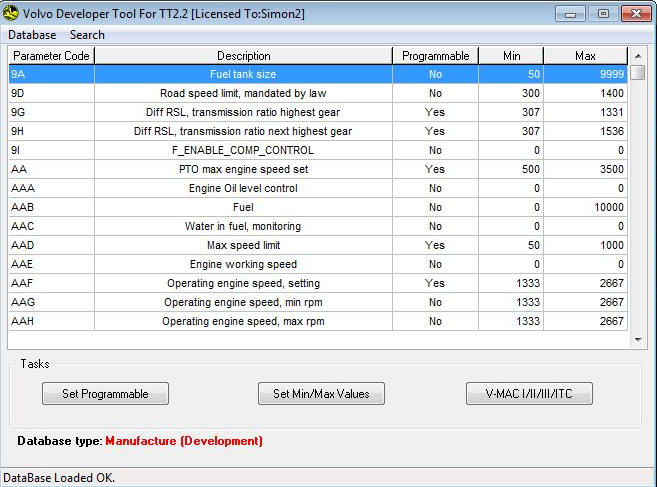The height and width of the screenshot is (487, 657).
Task: Maximize the Volvo Developer Tool window
Action: 603,14
